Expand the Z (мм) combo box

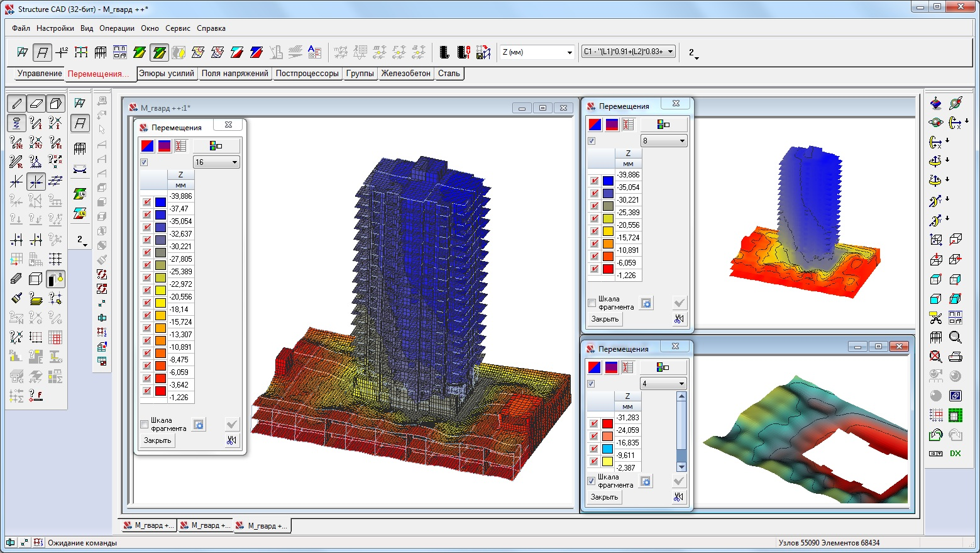(x=570, y=52)
